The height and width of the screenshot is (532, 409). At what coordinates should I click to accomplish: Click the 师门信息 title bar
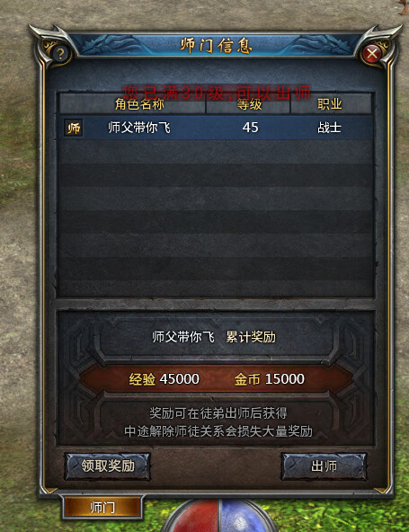point(216,46)
